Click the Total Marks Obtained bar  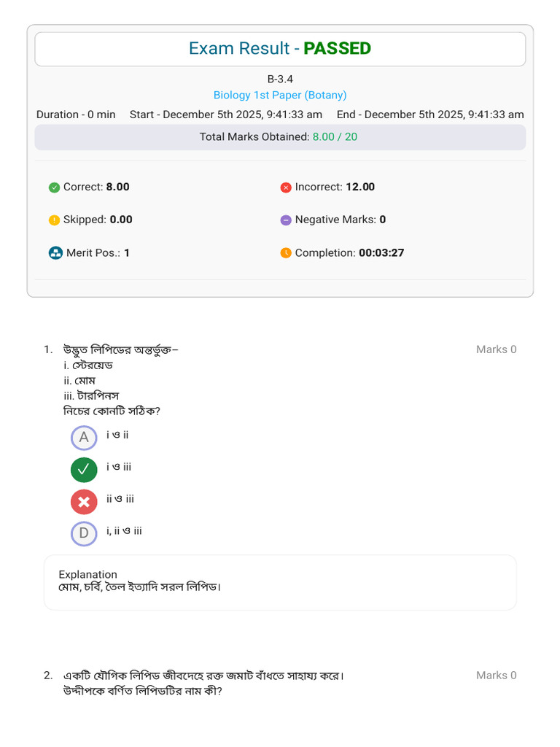tap(280, 137)
